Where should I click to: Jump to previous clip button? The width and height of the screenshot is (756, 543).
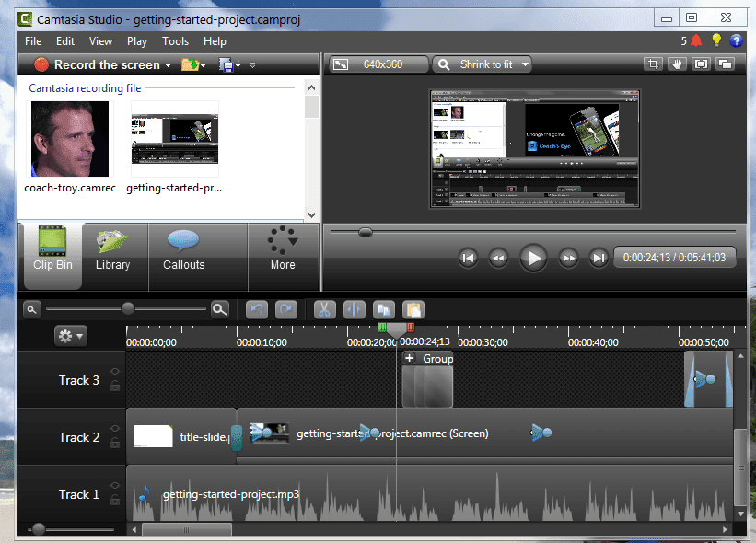pos(468,259)
